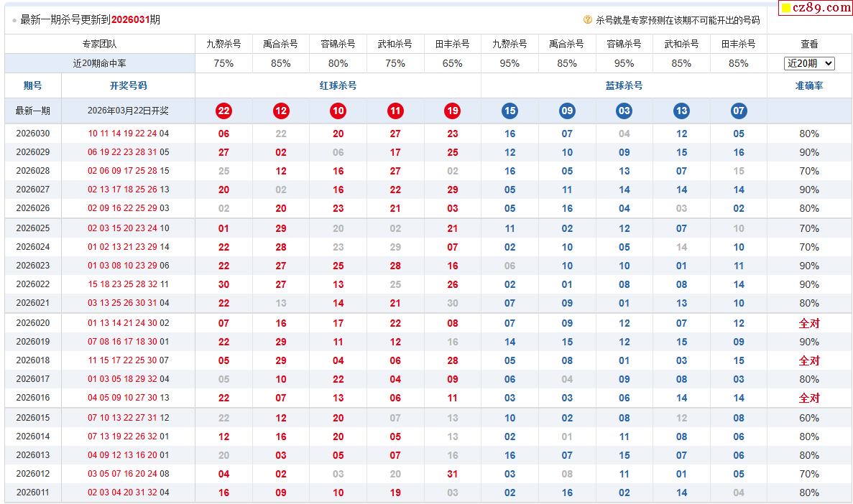
Task: Click 65% hit rate under 田丰杀号
Action: [x=452, y=63]
